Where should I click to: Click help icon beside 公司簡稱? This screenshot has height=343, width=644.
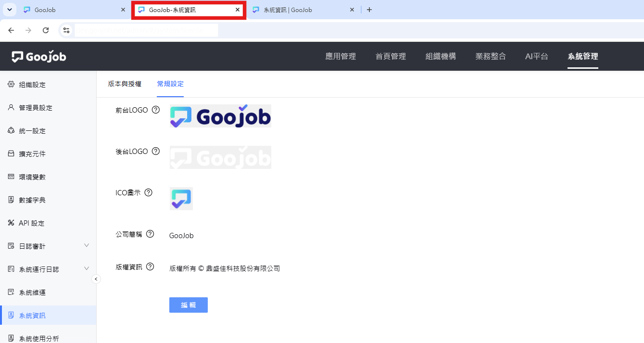click(150, 234)
